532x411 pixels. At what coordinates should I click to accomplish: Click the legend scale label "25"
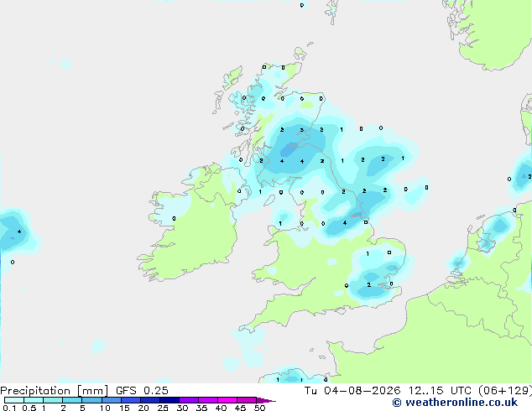(x=163, y=408)
